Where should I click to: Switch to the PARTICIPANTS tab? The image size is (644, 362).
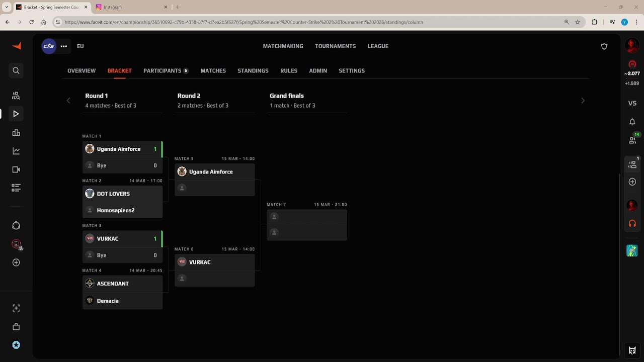166,71
